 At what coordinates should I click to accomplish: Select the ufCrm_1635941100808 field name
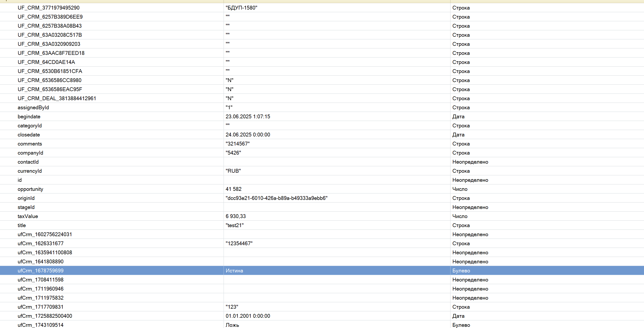(x=45, y=253)
